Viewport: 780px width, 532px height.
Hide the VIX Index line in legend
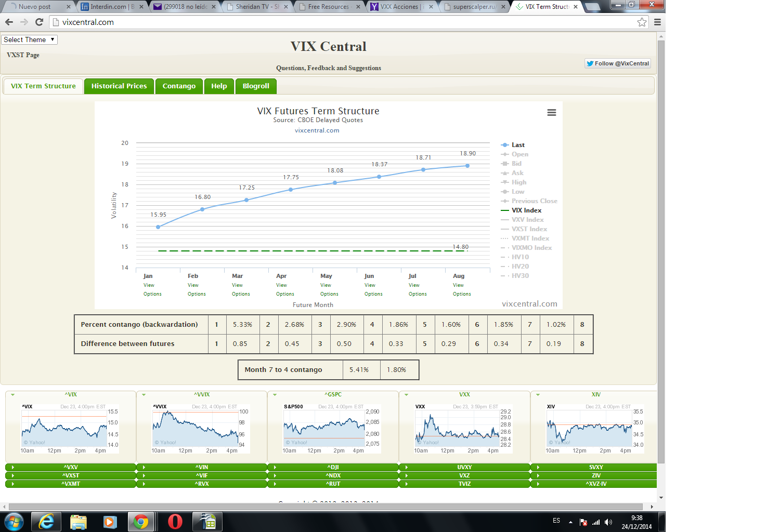tap(521, 210)
